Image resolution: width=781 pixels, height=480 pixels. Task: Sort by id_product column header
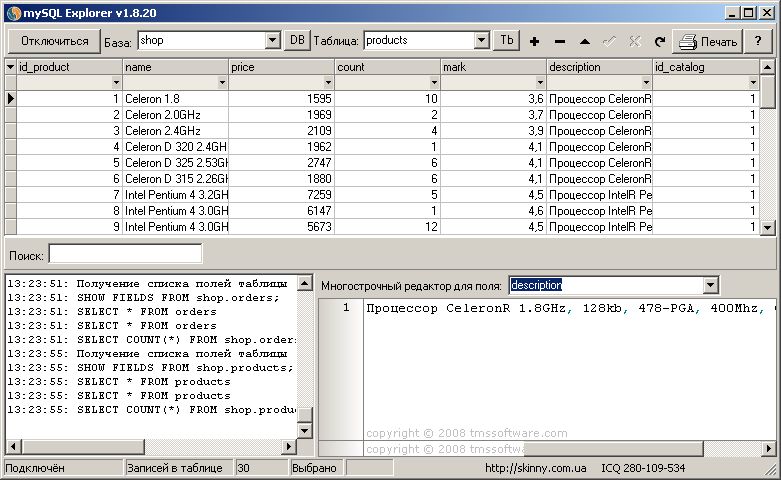pos(70,67)
